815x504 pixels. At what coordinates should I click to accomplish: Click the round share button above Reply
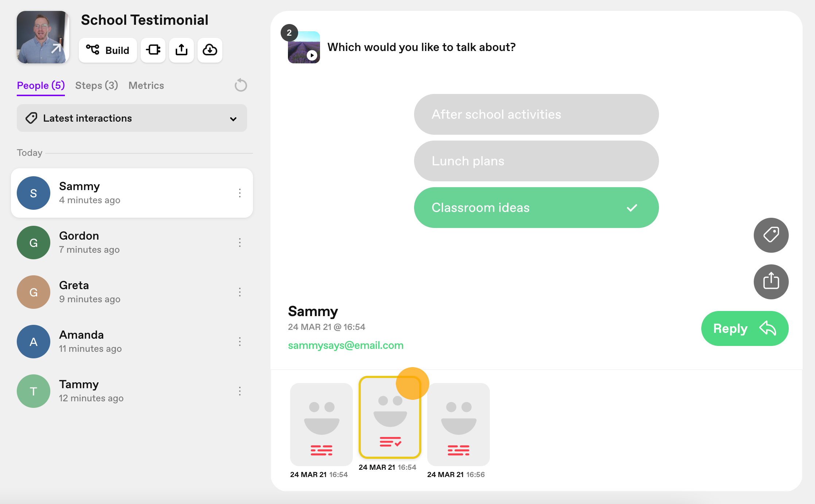coord(771,281)
